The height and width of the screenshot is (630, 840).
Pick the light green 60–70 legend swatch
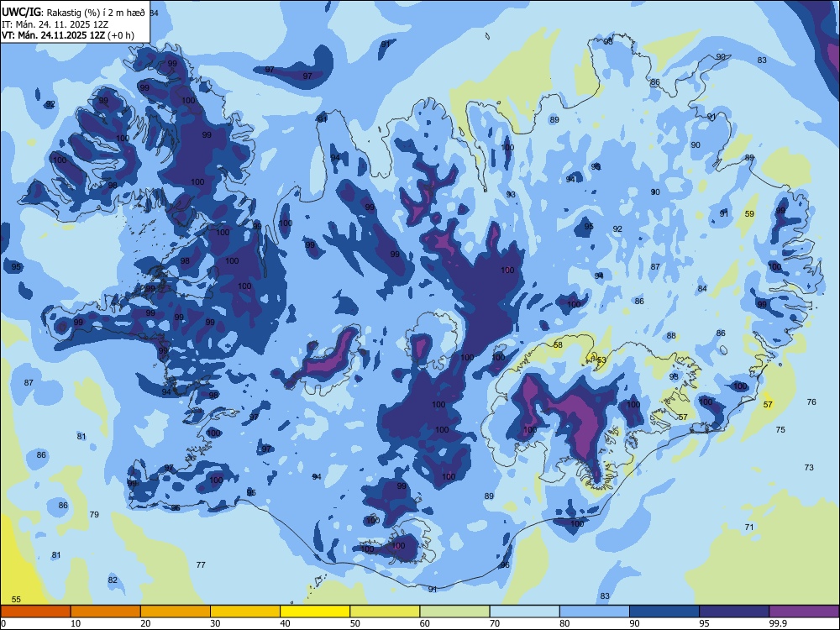tap(454, 612)
